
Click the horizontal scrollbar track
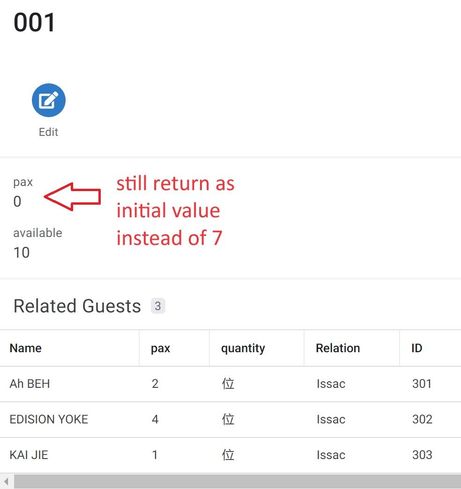237,482
